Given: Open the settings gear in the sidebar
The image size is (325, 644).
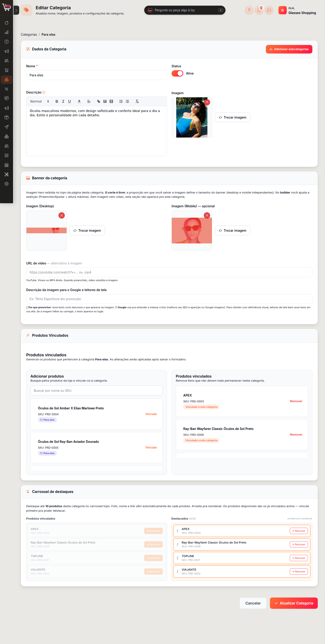Looking at the screenshot, I should (7, 184).
